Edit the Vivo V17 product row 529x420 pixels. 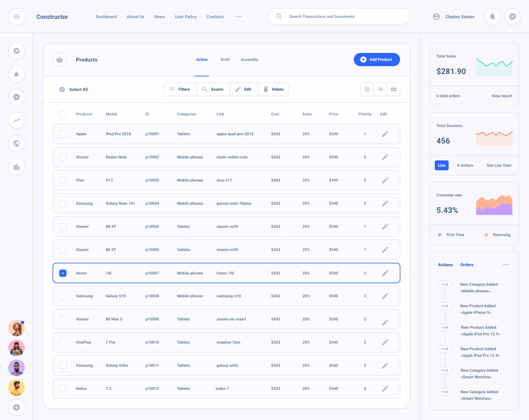(385, 180)
